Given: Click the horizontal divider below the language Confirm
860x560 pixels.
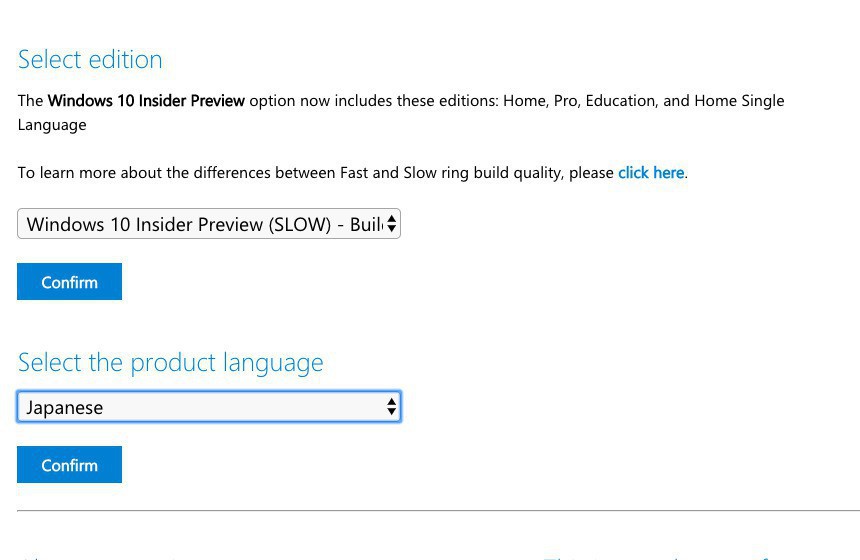Looking at the screenshot, I should pyautogui.click(x=438, y=511).
